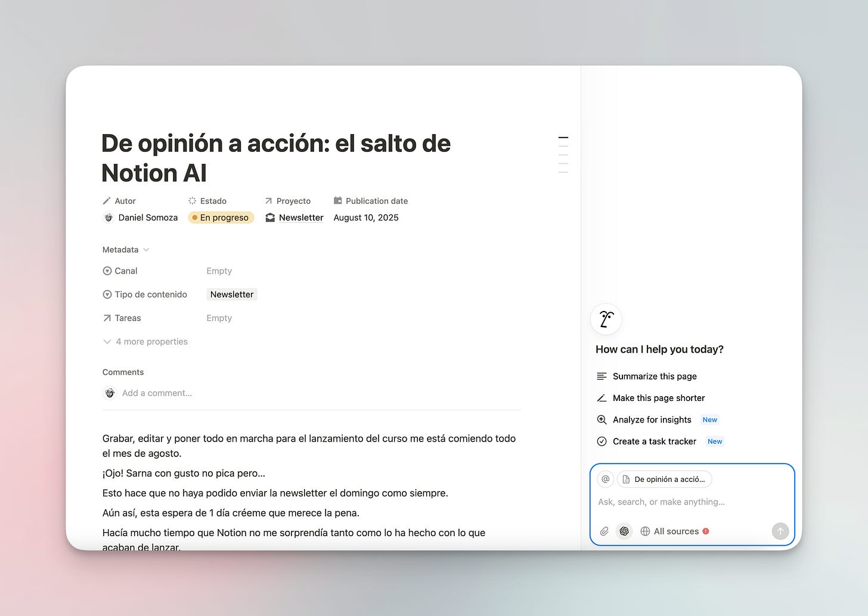Viewport: 868px width, 616px height.
Task: Click the August 10, 2025 date value
Action: [366, 218]
